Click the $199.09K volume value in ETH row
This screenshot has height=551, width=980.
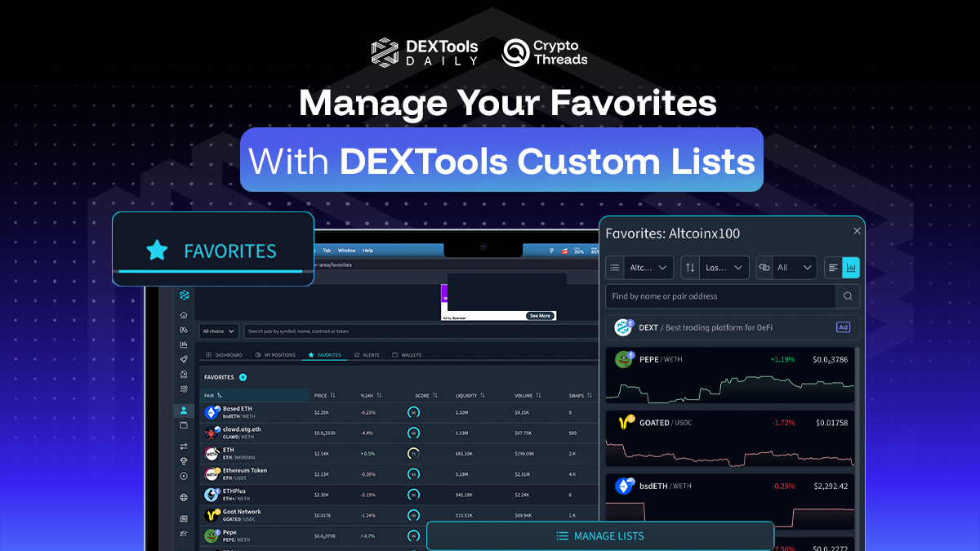(524, 454)
